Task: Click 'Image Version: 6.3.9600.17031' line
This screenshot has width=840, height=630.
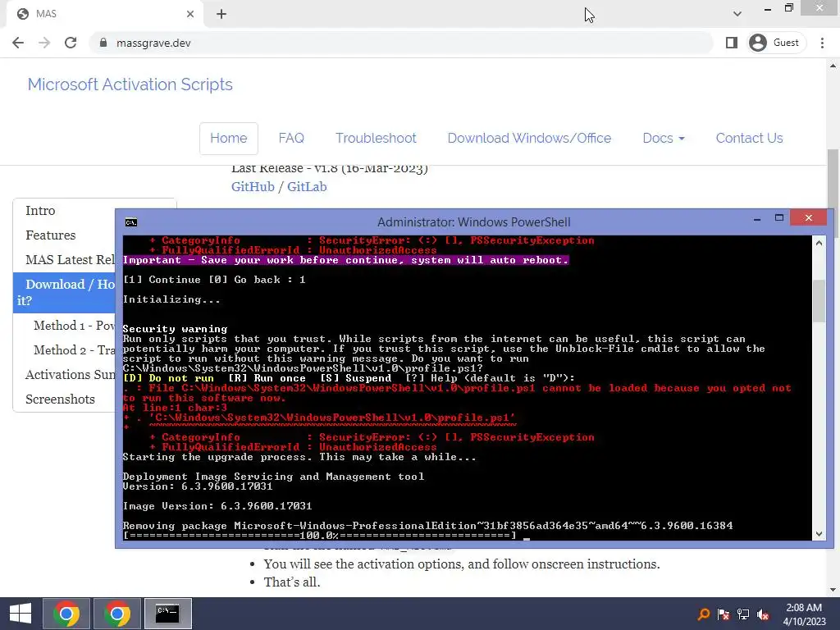Action: pos(217,506)
